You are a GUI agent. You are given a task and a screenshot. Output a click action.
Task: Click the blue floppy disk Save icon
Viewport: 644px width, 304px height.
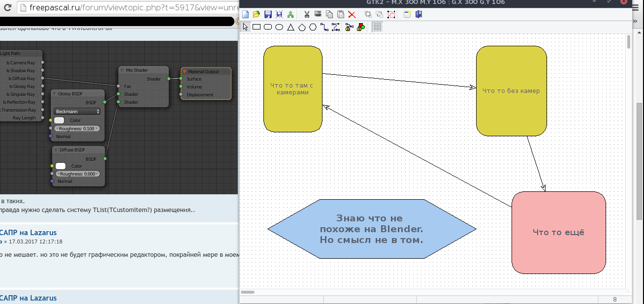pos(268,14)
